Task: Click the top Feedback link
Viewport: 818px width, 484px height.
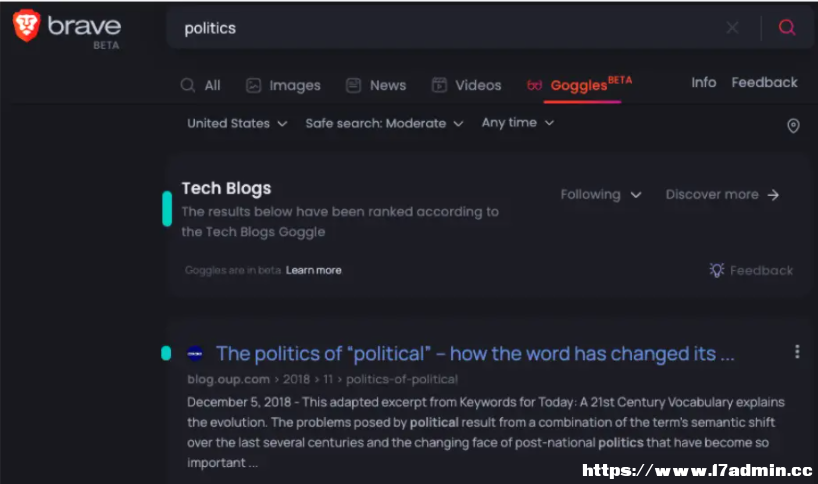Action: click(764, 82)
